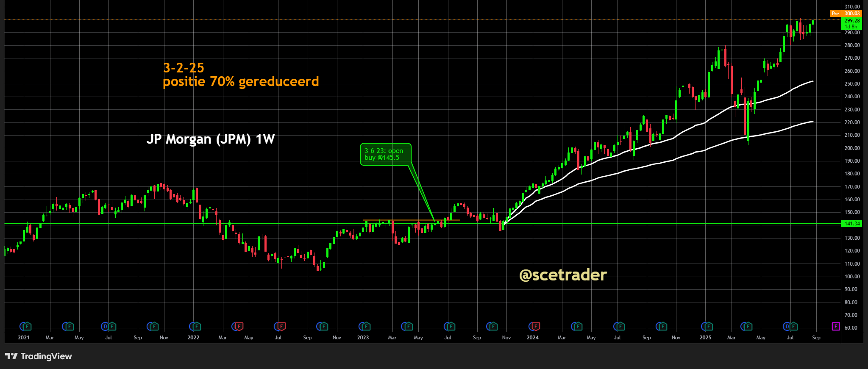Click the 250.00 price scale label
Viewport: 868px width, 369px height.
click(852, 84)
